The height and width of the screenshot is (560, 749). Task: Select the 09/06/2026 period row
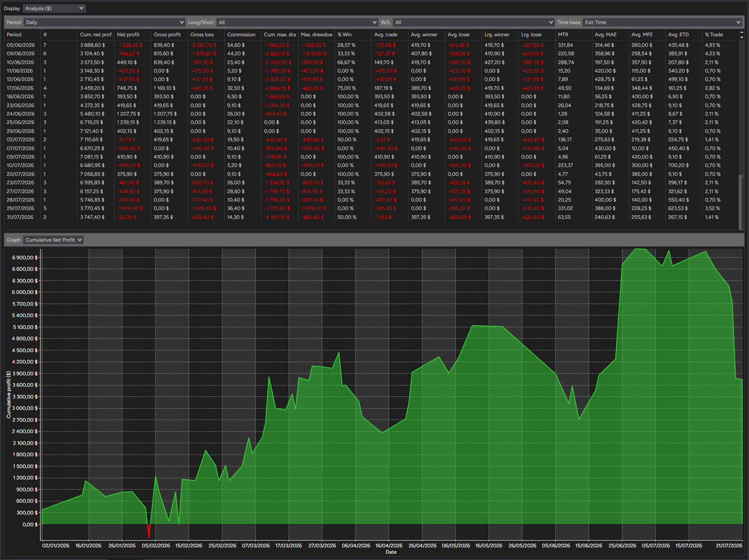point(371,54)
